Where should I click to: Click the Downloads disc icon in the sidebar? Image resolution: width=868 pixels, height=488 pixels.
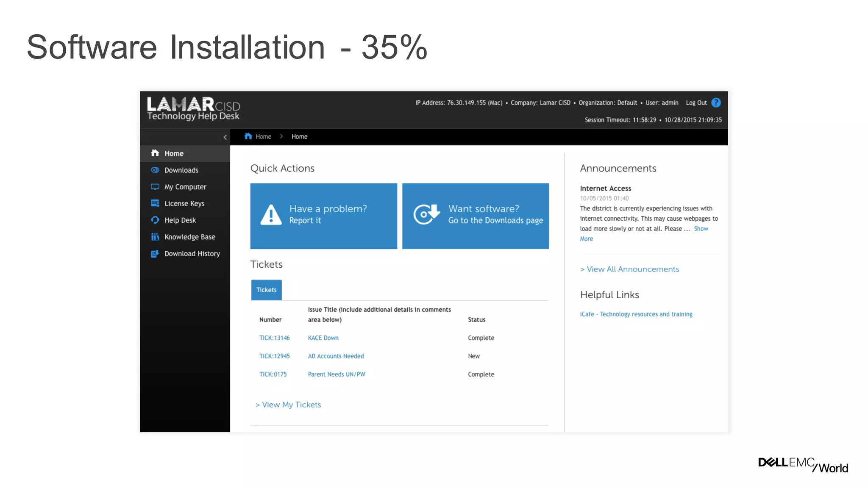155,170
